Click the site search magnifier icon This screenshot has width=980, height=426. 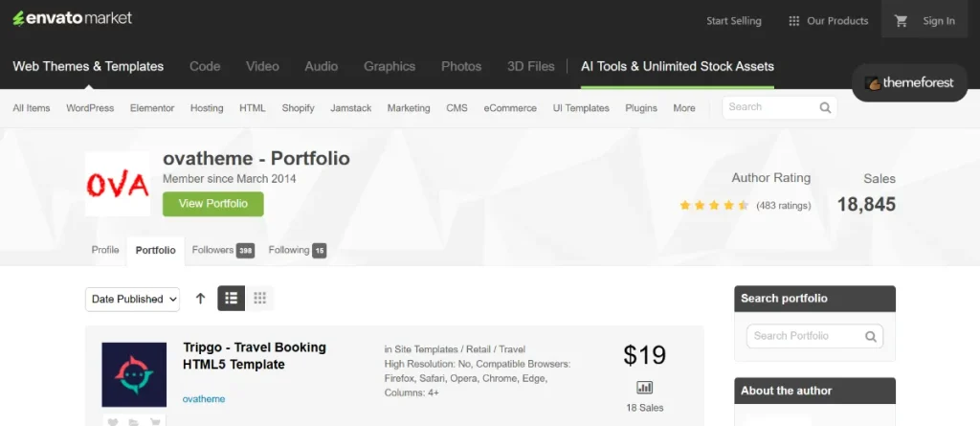[x=825, y=107]
